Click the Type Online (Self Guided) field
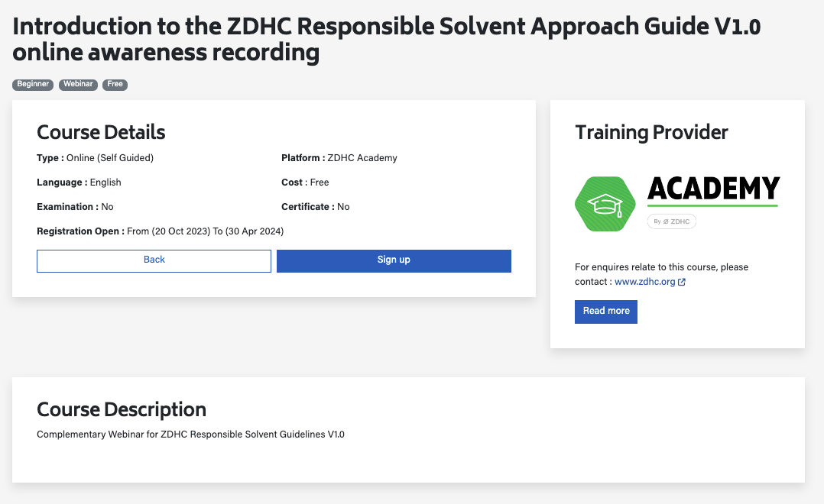The width and height of the screenshot is (824, 504). pos(95,158)
